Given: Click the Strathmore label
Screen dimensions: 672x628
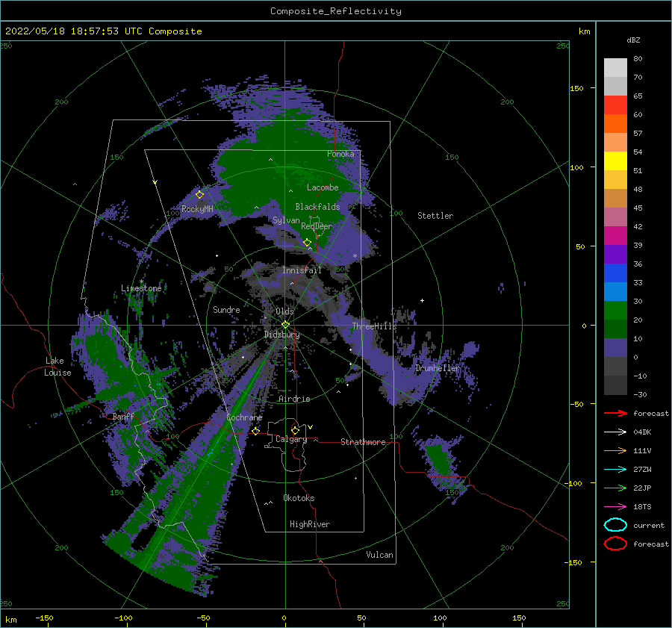Looking at the screenshot, I should (363, 442).
